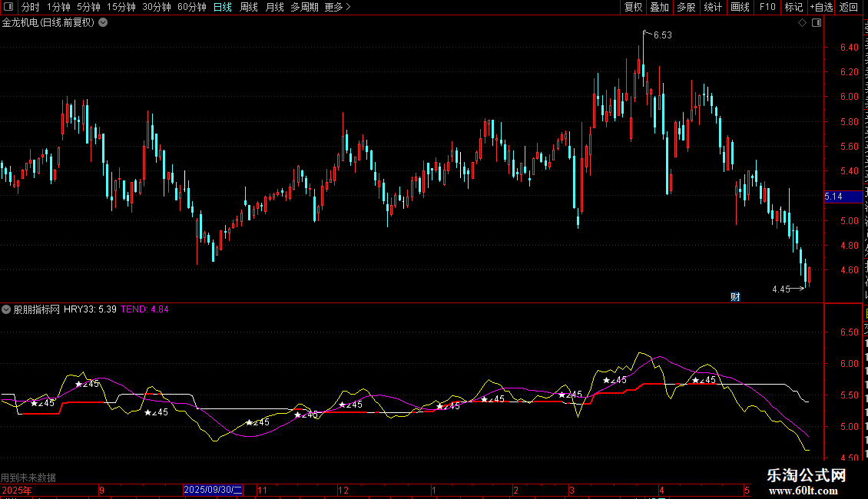Open dropdown beside 金龙机电 chart title
This screenshot has height=499, width=868.
103,23
